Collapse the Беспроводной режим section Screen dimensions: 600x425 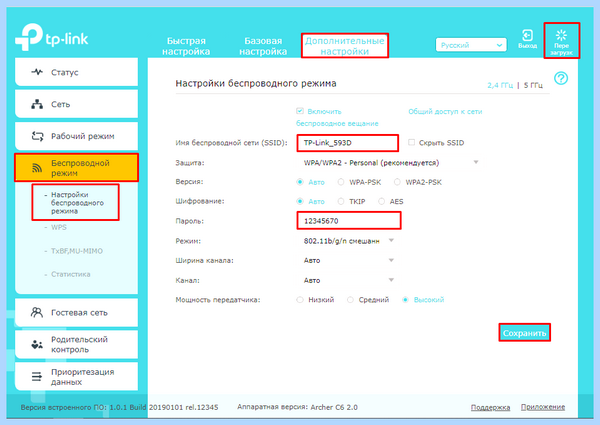77,168
